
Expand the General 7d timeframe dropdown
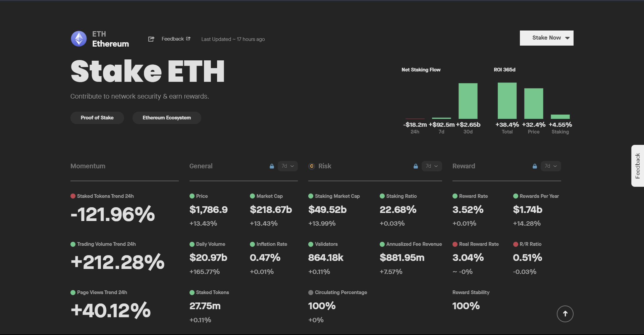[x=288, y=166]
